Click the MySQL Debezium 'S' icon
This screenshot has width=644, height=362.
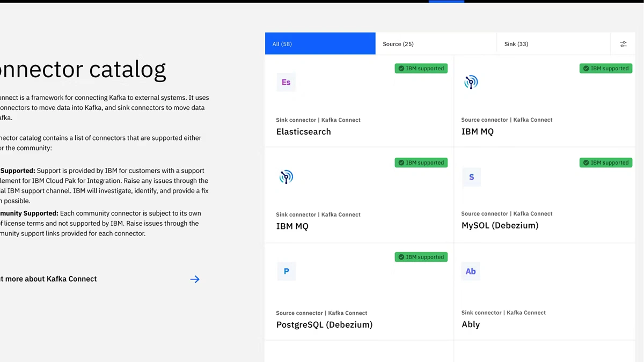(471, 177)
